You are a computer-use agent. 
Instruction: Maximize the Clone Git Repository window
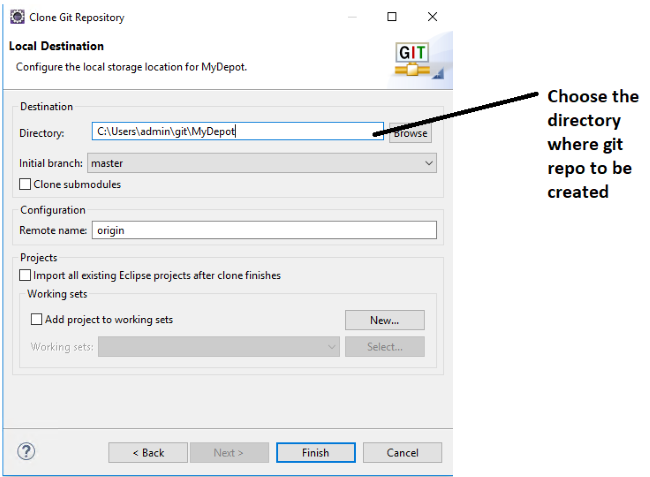[392, 17]
